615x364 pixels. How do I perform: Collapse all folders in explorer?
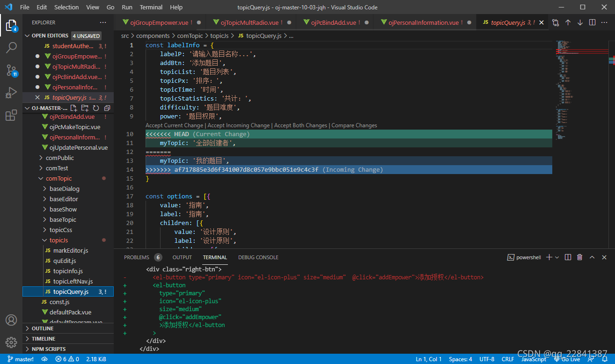pyautogui.click(x=107, y=108)
